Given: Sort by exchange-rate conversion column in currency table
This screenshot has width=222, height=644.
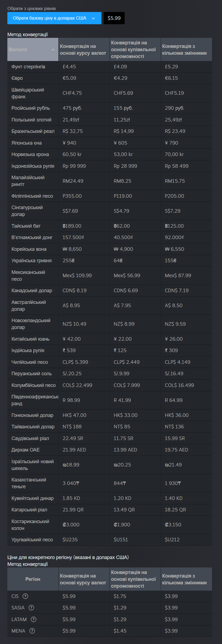Looking at the screenshot, I should 83,50.
